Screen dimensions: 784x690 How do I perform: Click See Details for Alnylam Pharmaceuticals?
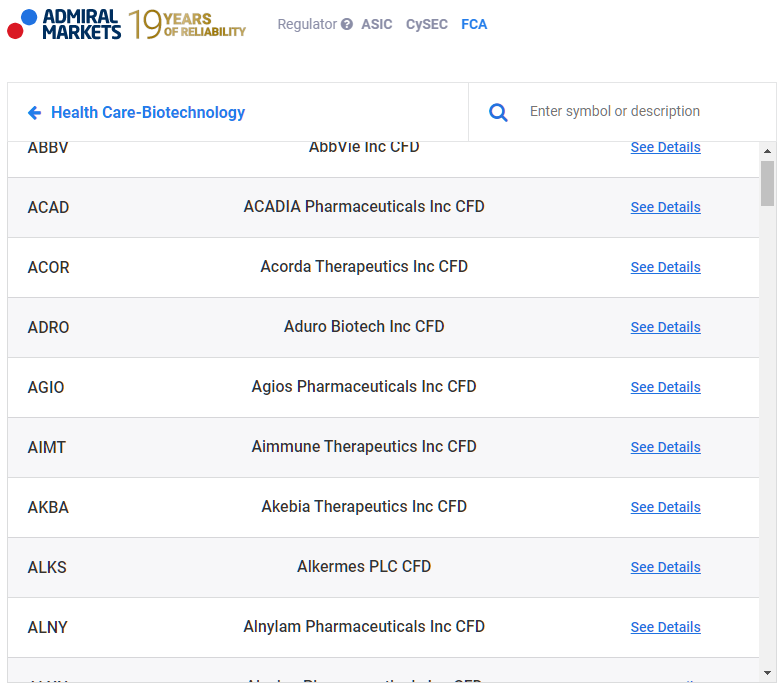(665, 627)
